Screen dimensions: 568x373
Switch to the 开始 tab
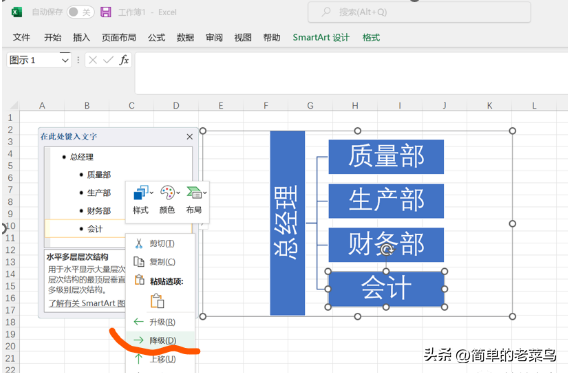(x=53, y=37)
